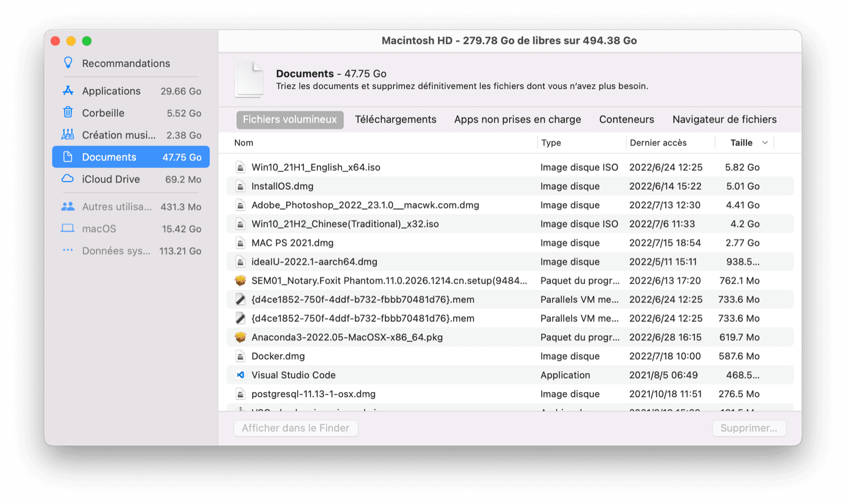Switch to Apps non prises en charge
846x504 pixels.
(517, 119)
